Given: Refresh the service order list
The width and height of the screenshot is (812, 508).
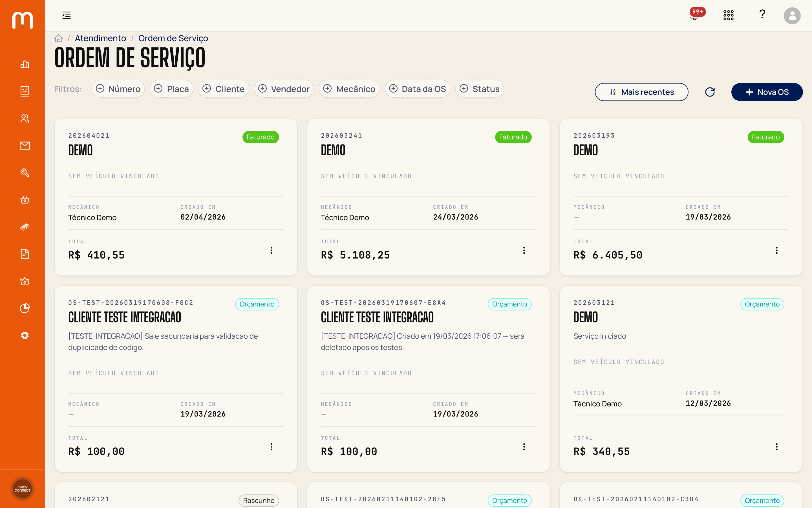Looking at the screenshot, I should (710, 92).
